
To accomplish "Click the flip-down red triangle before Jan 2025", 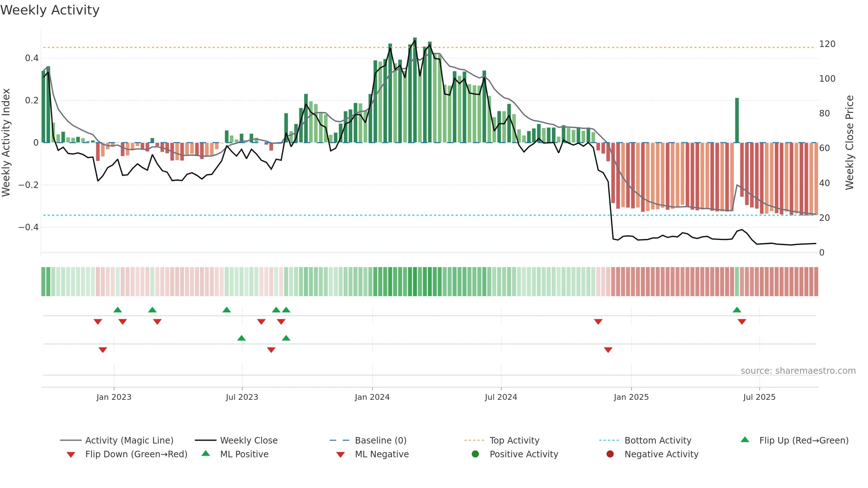I will (x=598, y=322).
